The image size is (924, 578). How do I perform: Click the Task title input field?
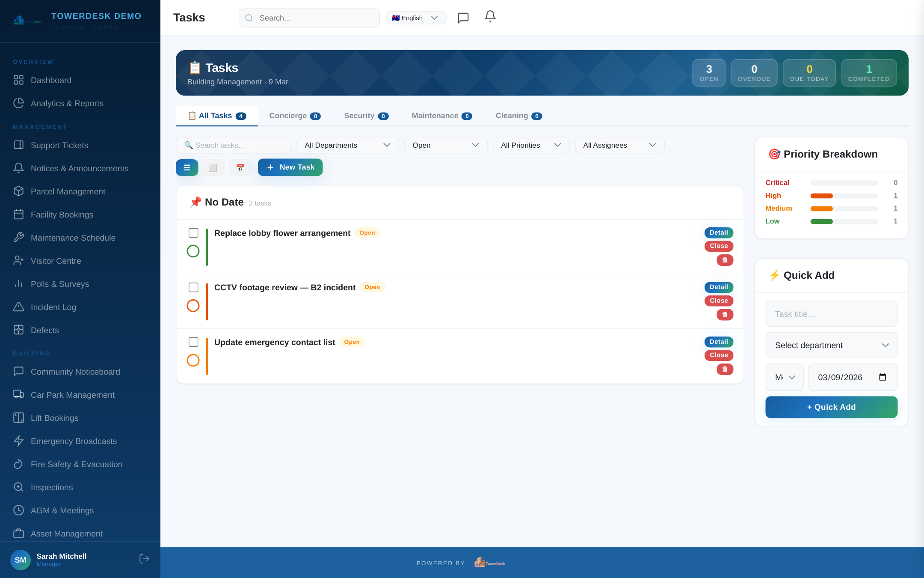click(x=831, y=314)
